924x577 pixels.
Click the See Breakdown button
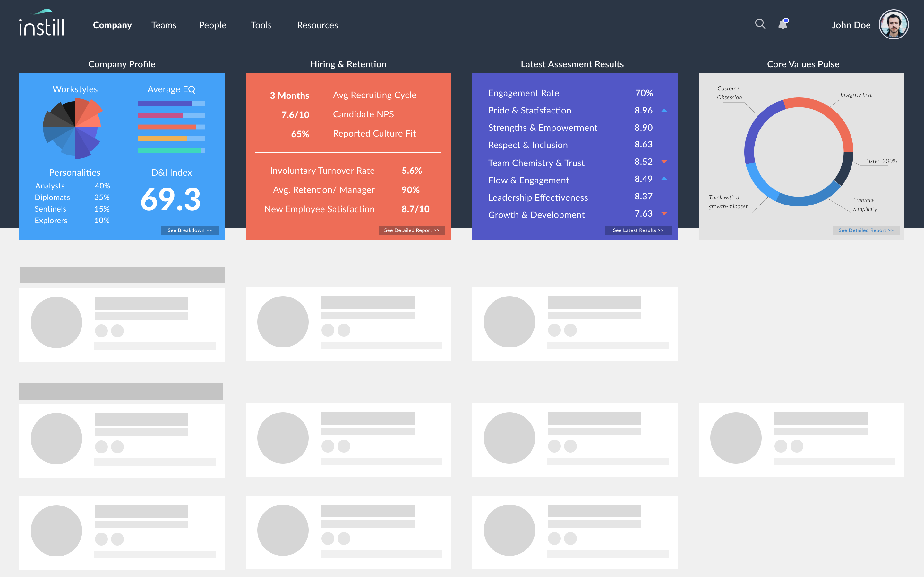pyautogui.click(x=189, y=230)
